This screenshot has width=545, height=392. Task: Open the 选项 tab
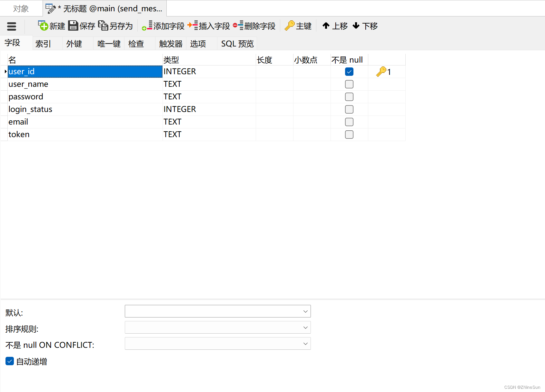[202, 44]
